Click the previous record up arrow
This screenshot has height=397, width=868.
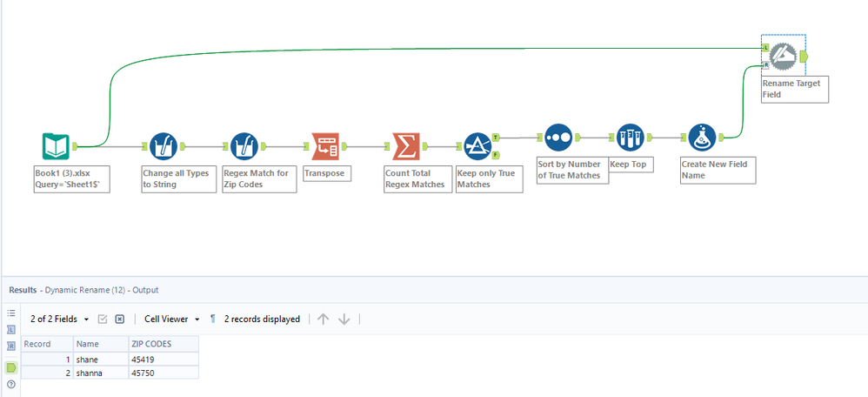click(324, 319)
